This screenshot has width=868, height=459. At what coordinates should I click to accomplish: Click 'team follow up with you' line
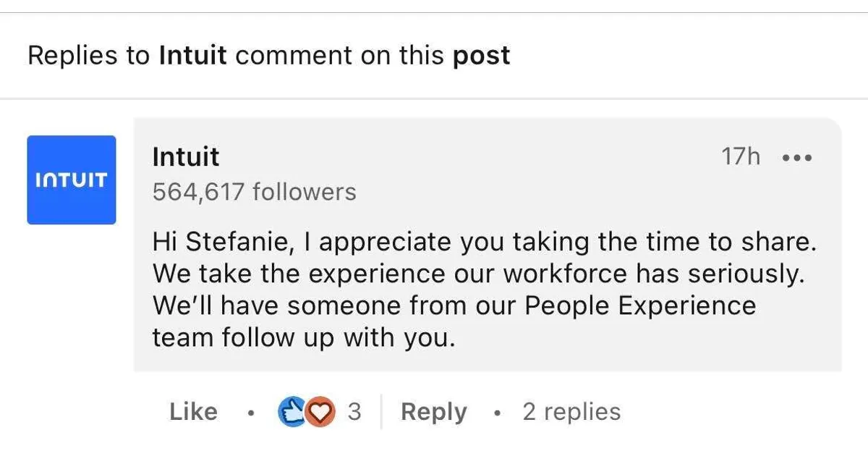coord(304,337)
